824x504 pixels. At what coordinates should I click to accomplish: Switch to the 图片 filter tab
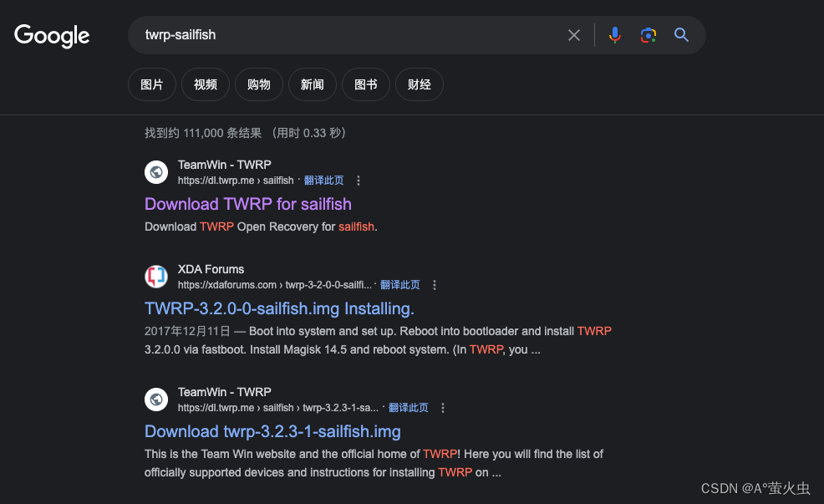[152, 84]
